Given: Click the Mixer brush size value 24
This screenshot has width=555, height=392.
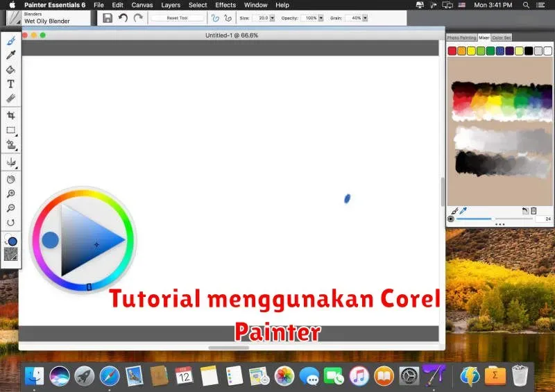Looking at the screenshot, I should pyautogui.click(x=544, y=219).
